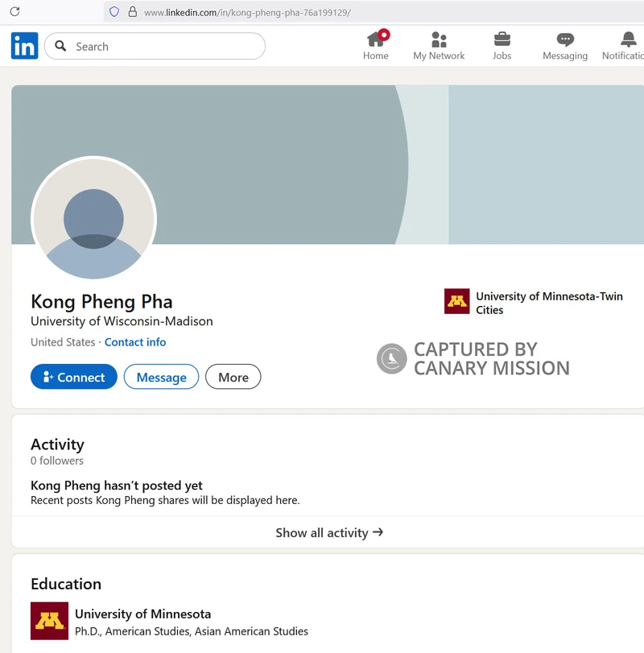644x653 pixels.
Task: Click the name heading Kong Pheng Pha
Action: click(101, 301)
